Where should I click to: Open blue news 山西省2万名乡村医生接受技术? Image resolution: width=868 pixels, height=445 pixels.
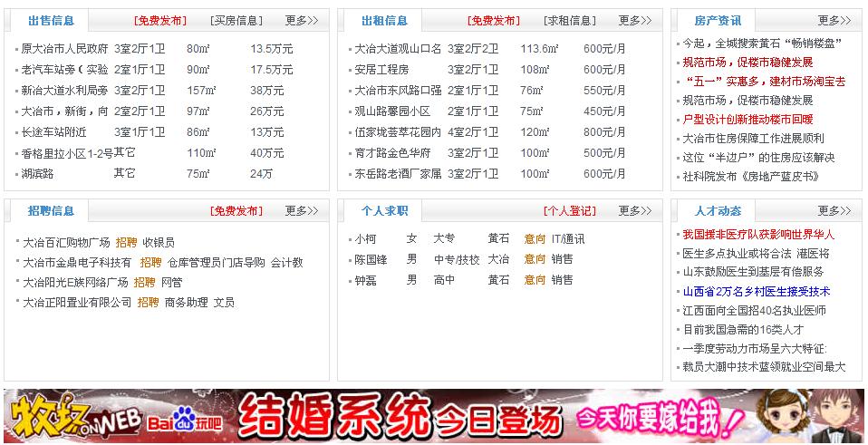point(757,292)
